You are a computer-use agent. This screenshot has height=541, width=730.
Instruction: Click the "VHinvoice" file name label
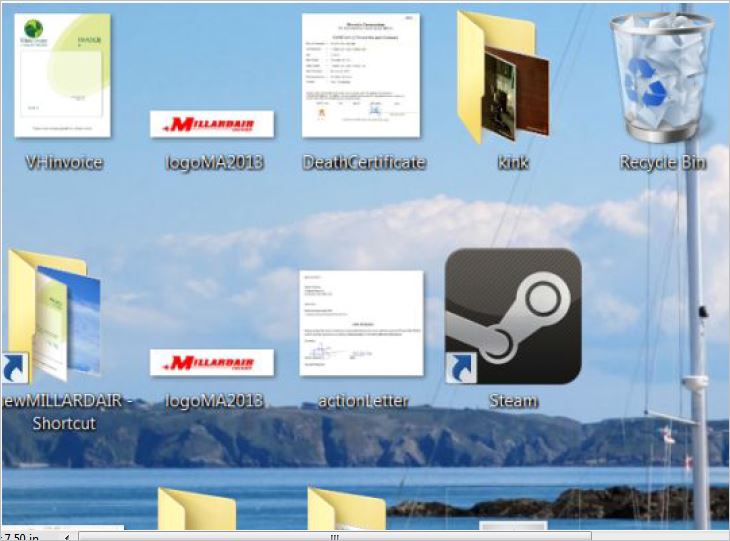[64, 163]
